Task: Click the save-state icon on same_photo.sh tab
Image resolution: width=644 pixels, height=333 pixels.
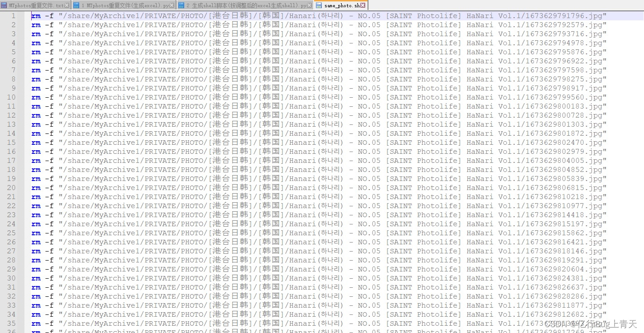Action: tap(319, 5)
